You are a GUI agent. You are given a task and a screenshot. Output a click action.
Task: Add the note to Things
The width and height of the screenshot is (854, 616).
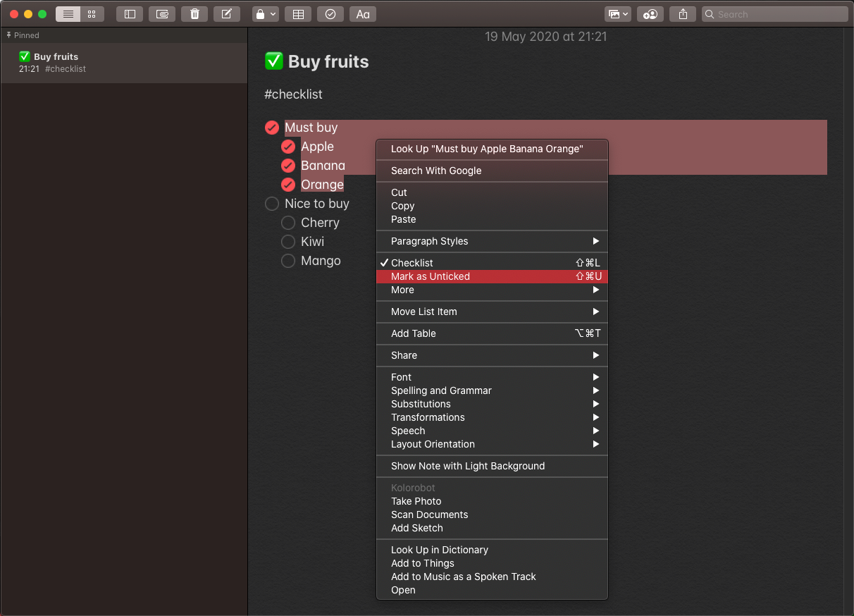[x=492, y=563]
